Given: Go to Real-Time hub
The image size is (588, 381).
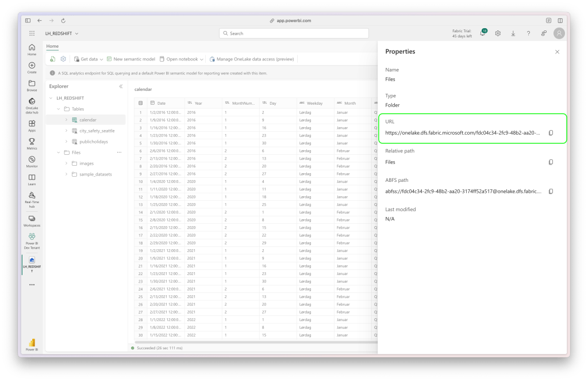Looking at the screenshot, I should (32, 198).
